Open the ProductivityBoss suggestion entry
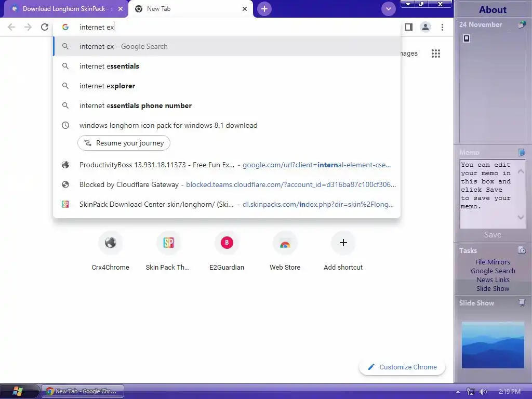The width and height of the screenshot is (532, 399). click(x=227, y=165)
